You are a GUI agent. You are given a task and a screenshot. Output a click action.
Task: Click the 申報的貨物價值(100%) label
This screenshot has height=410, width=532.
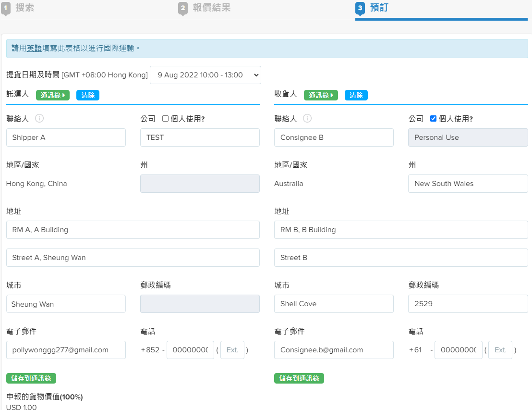click(x=45, y=397)
